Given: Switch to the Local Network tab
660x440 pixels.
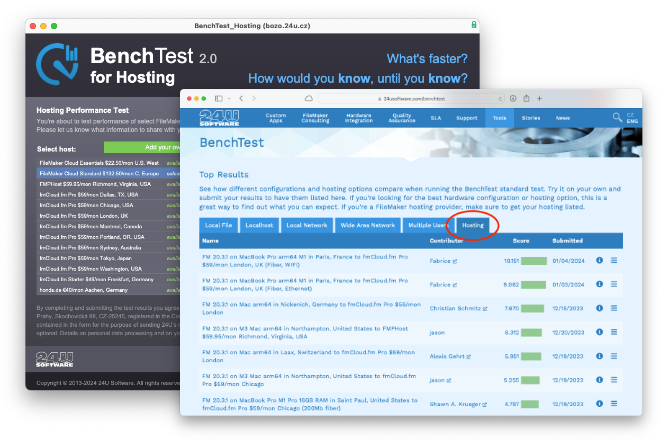Looking at the screenshot, I should [306, 226].
